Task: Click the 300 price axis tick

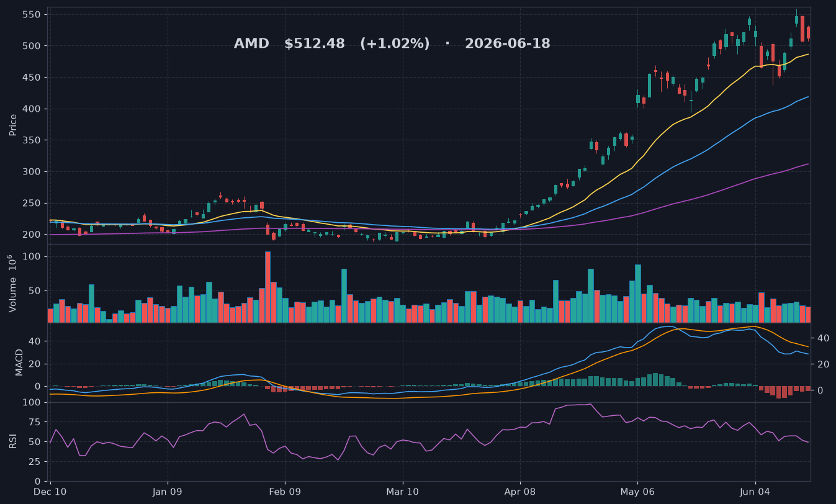Action: (x=32, y=172)
